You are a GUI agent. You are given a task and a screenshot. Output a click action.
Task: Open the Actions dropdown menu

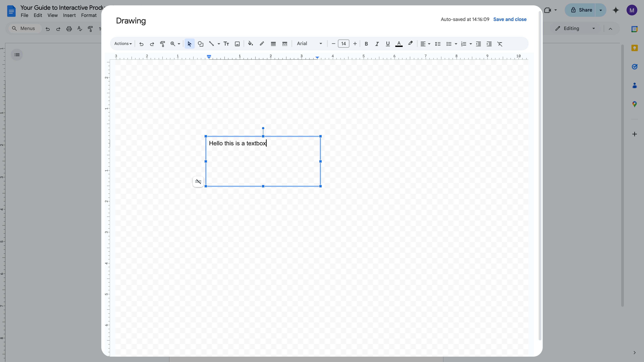point(123,44)
